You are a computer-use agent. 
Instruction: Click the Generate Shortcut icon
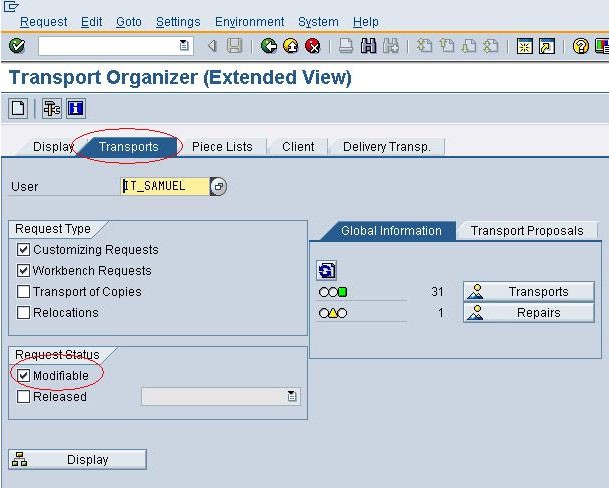point(547,46)
